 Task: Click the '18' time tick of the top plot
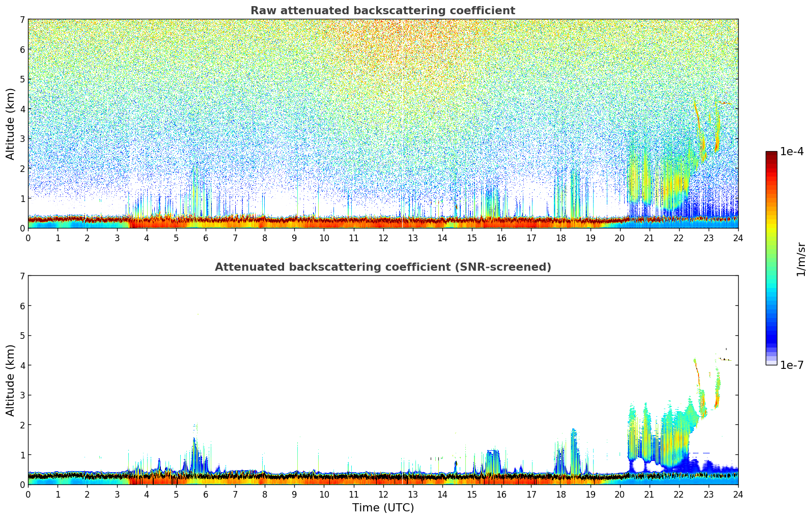point(561,238)
